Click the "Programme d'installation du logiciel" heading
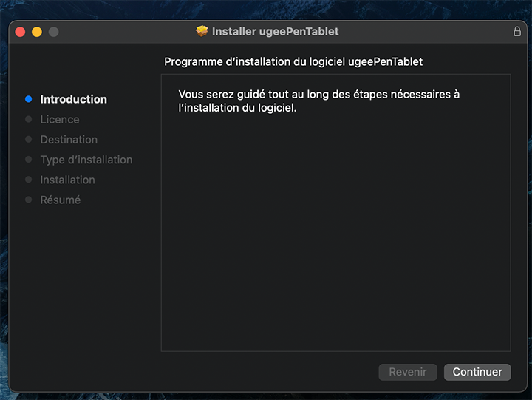 pyautogui.click(x=293, y=62)
